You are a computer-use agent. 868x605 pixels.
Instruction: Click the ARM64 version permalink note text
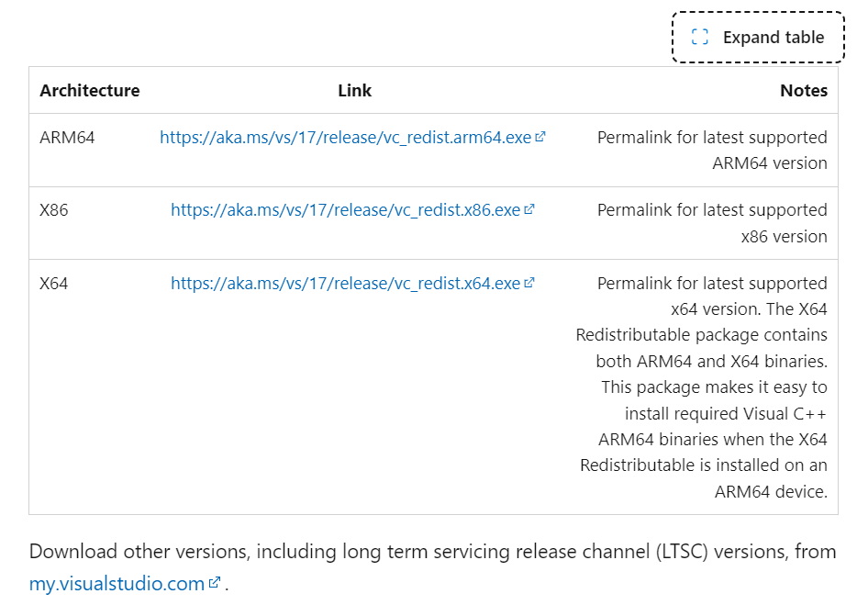coord(712,151)
